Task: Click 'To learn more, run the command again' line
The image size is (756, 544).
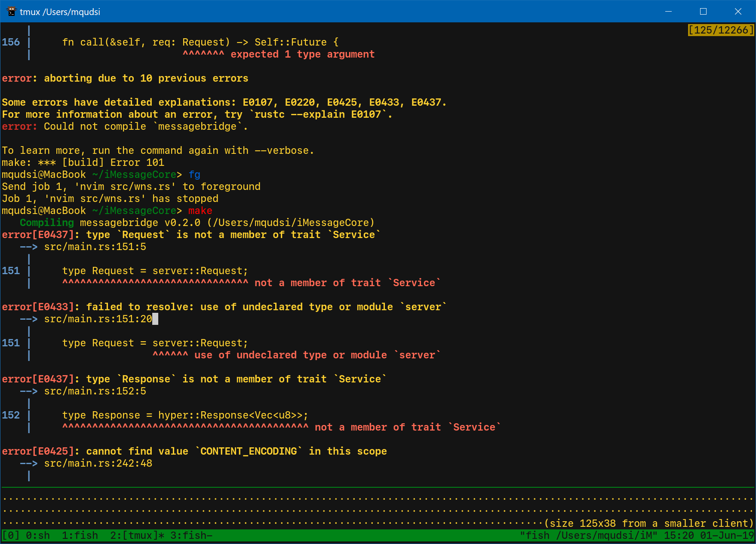Action: pos(158,150)
